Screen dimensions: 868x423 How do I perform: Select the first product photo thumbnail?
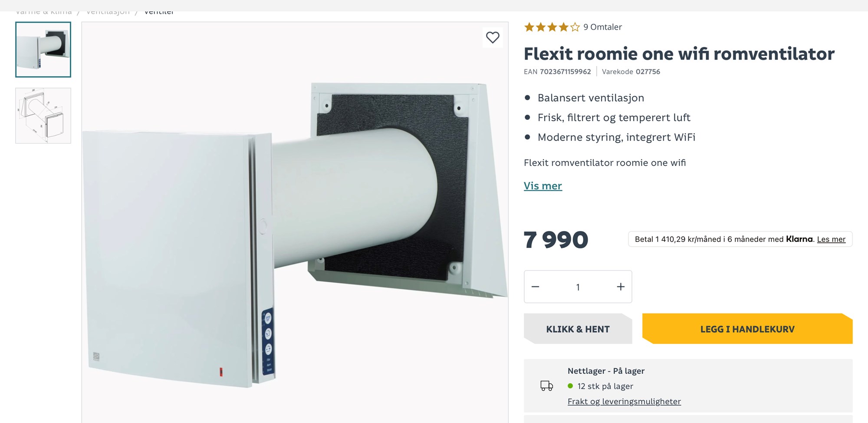(43, 50)
